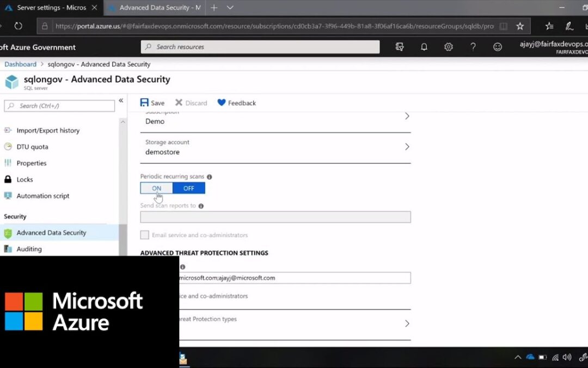Image resolution: width=588 pixels, height=368 pixels.
Task: Open the smiley feedback icon
Action: pyautogui.click(x=497, y=47)
